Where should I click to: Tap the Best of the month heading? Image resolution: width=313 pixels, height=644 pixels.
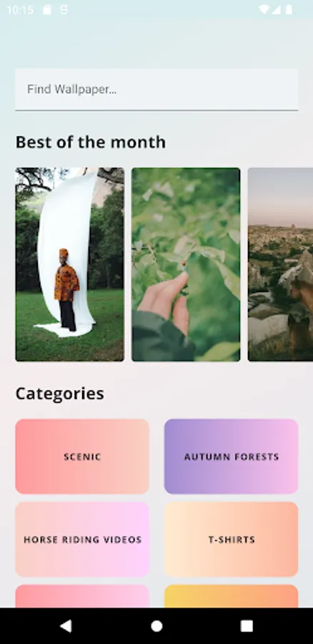[91, 142]
